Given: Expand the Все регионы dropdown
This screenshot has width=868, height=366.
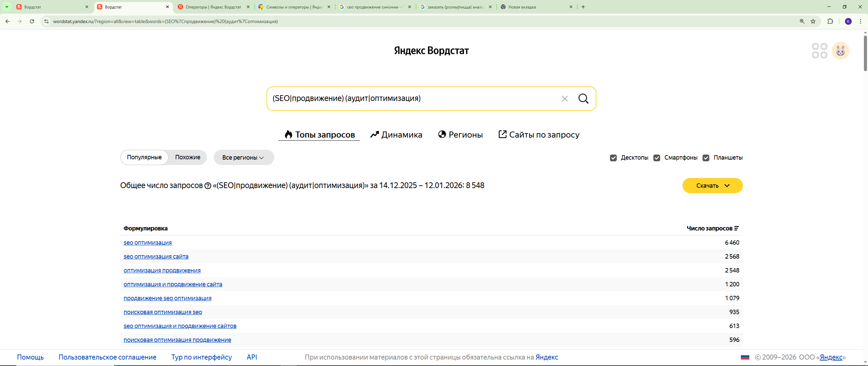Looking at the screenshot, I should (243, 158).
